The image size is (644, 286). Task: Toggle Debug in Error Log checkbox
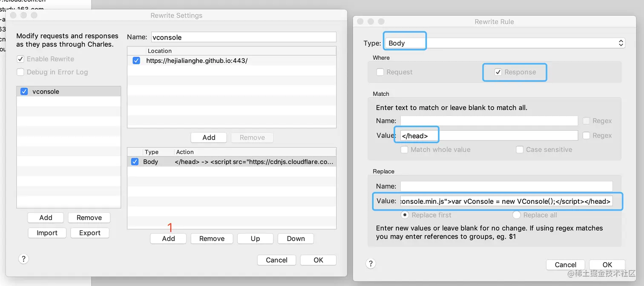pos(20,72)
